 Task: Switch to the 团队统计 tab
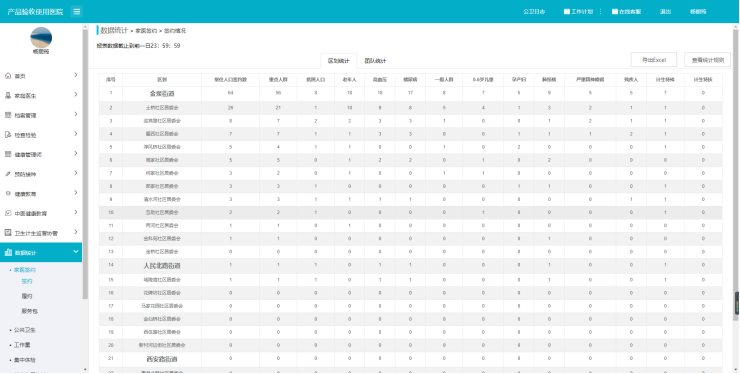(375, 61)
